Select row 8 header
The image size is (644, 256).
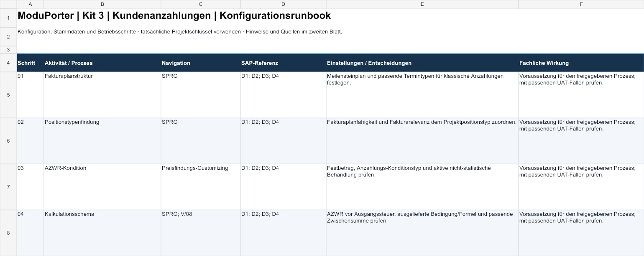click(x=8, y=233)
